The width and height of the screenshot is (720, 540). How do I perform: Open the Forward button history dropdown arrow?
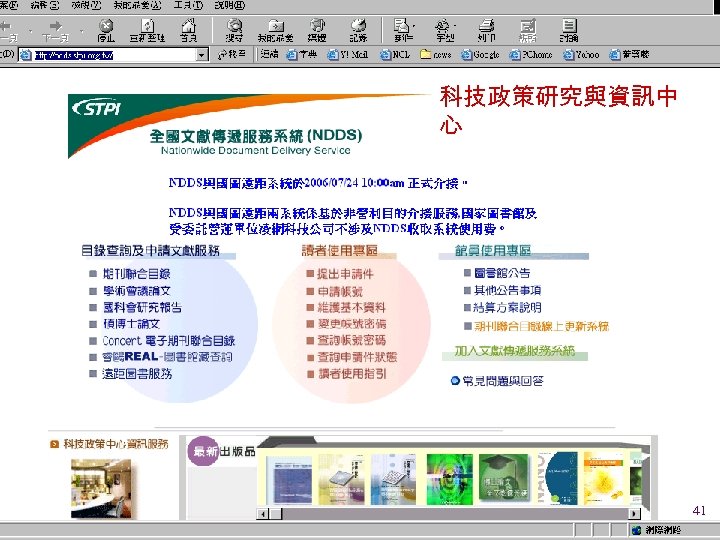click(81, 32)
